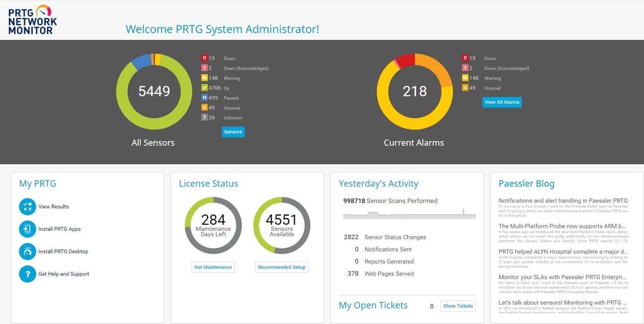Open the Notifications and alert handling blog post
This screenshot has width=644, height=324.
coord(563,200)
